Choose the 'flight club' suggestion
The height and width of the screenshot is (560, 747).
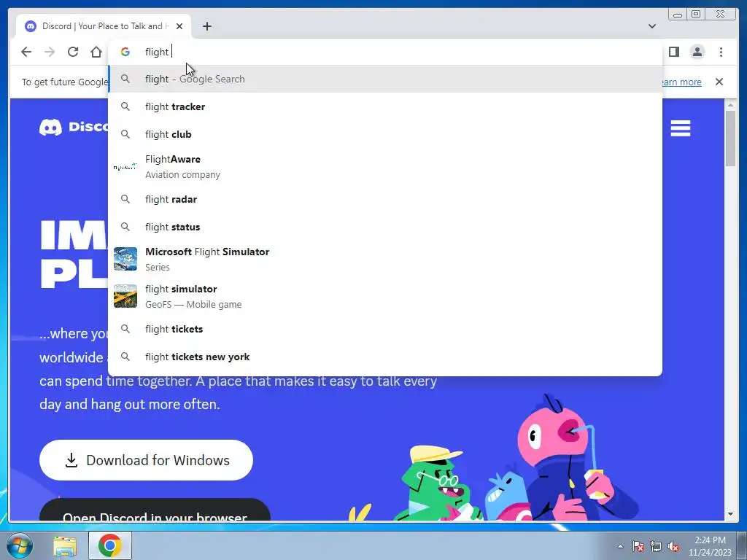385,134
